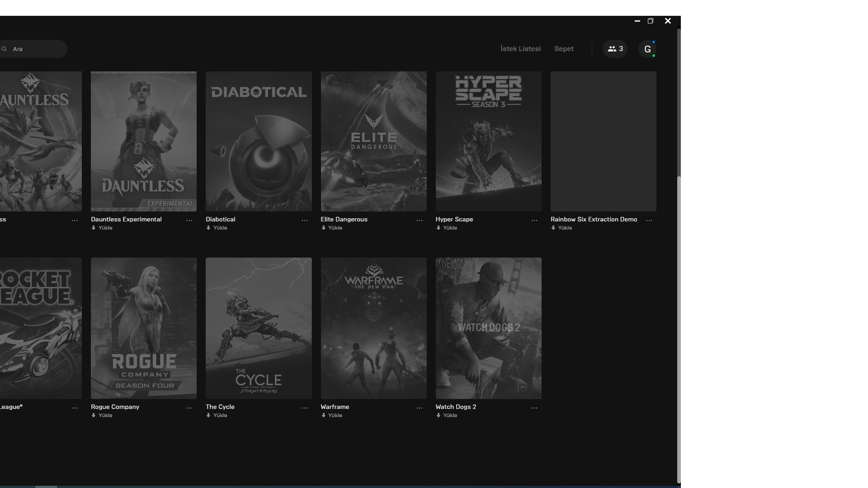This screenshot has width=868, height=488.
Task: Click the Watch Dogs 2 title text
Action: pos(456,407)
